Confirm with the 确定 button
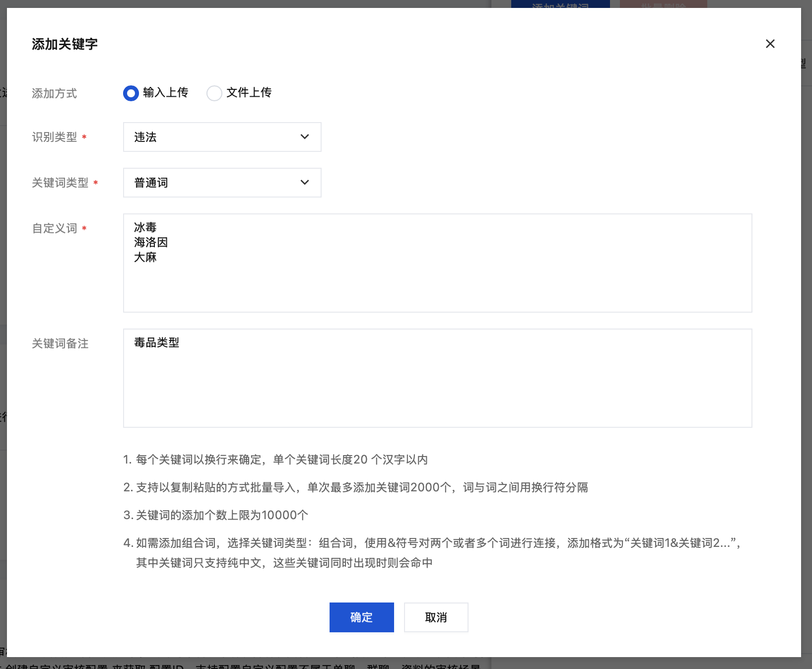Image resolution: width=812 pixels, height=669 pixels. pyautogui.click(x=361, y=617)
